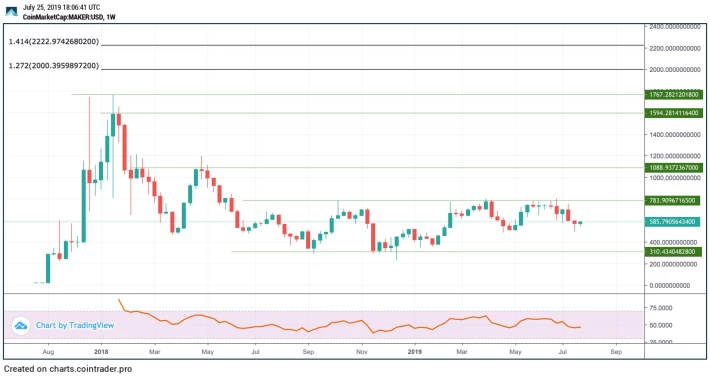Click the 400.0000000000 axis label
This screenshot has height=377, width=710.
pyautogui.click(x=673, y=243)
